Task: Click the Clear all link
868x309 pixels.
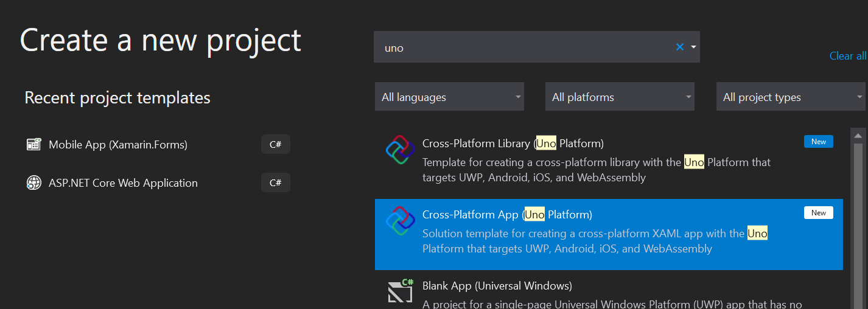Action: 848,56
